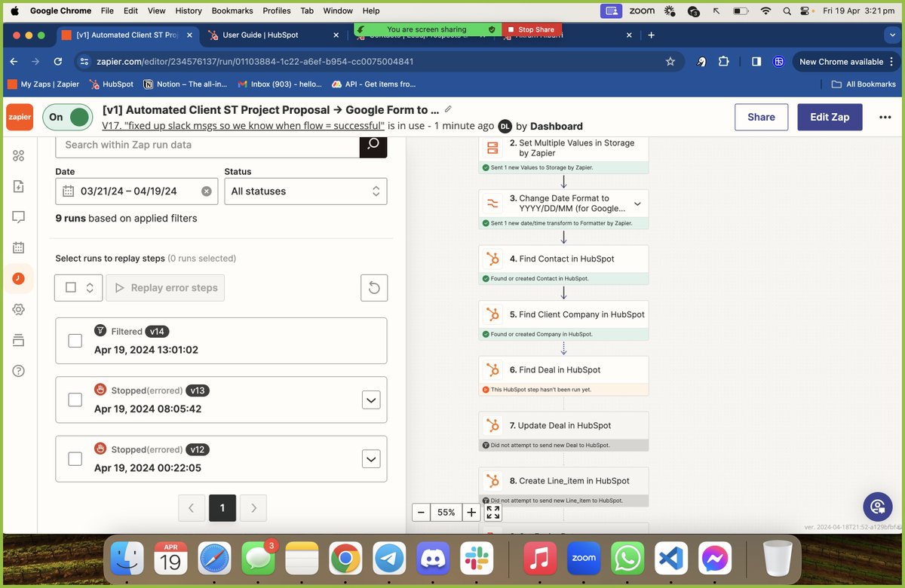Click the fit-to-view expand icon on canvas
The width and height of the screenshot is (905, 588).
[493, 513]
